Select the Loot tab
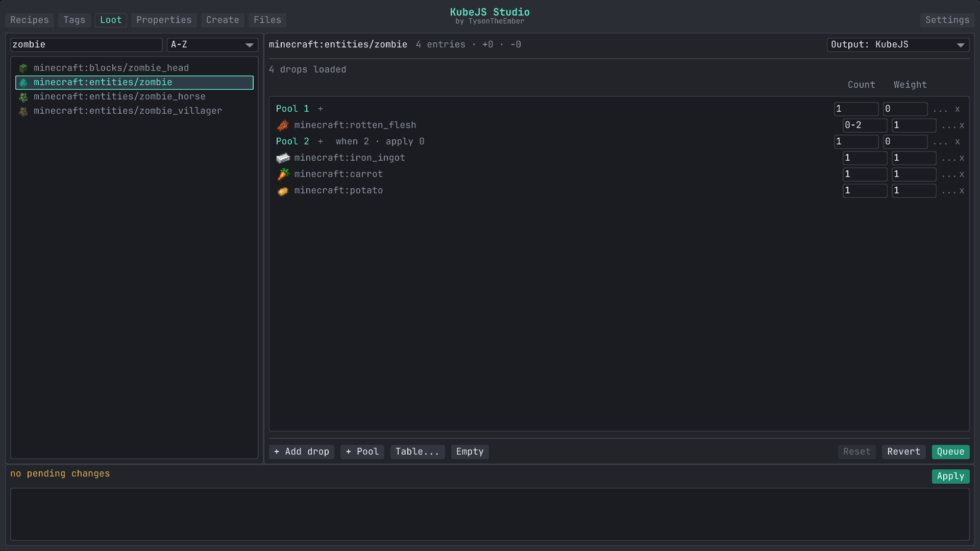The height and width of the screenshot is (551, 980). pos(111,20)
